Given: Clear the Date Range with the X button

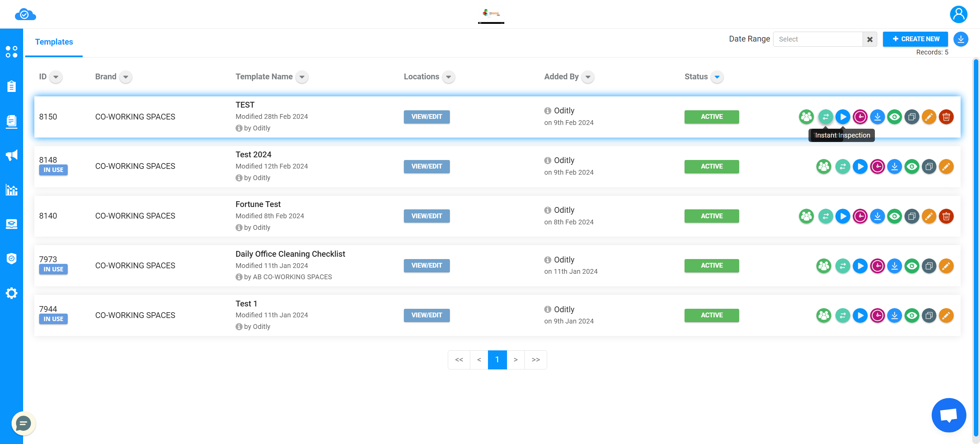Looking at the screenshot, I should 870,39.
